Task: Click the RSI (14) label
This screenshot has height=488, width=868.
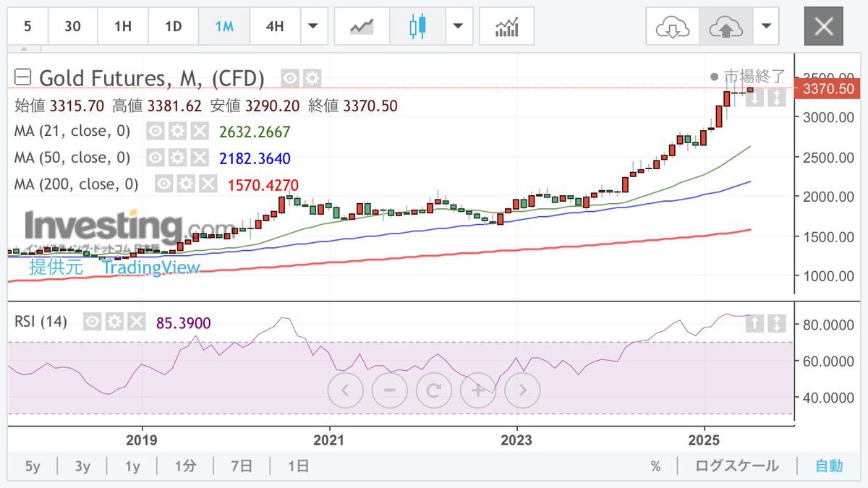Action: 41,322
